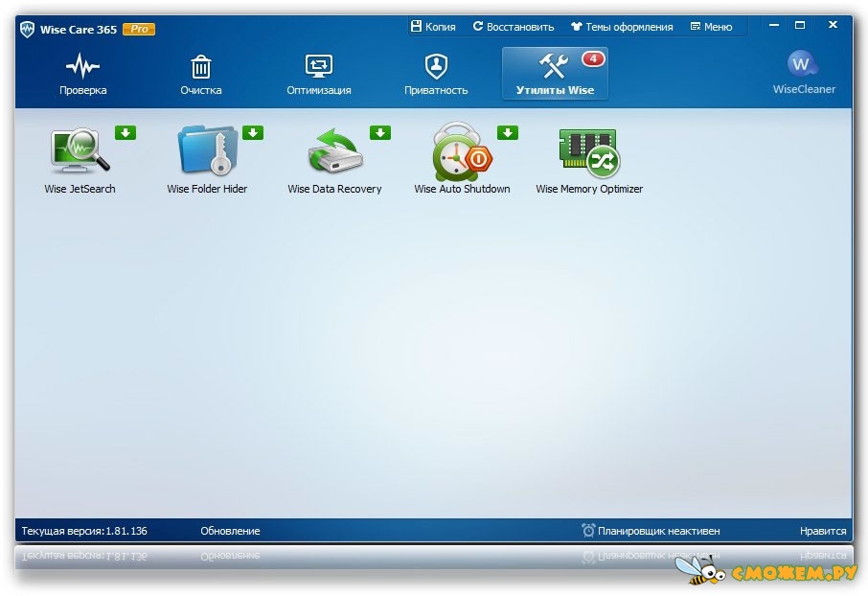
Task: Click the Нравится like link
Action: click(x=823, y=531)
